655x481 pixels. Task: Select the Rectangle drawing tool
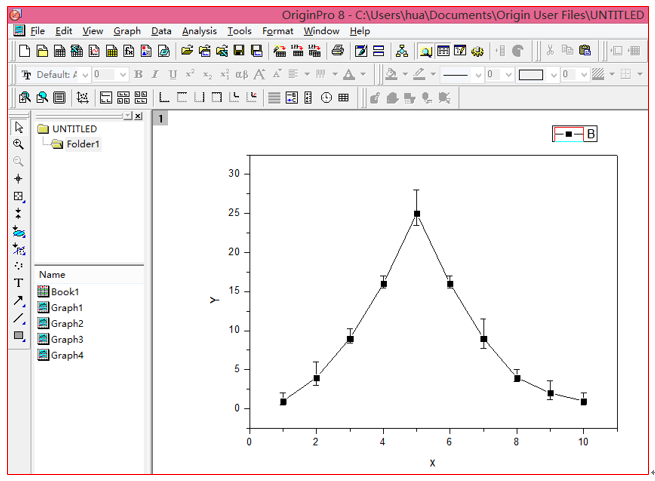point(18,336)
